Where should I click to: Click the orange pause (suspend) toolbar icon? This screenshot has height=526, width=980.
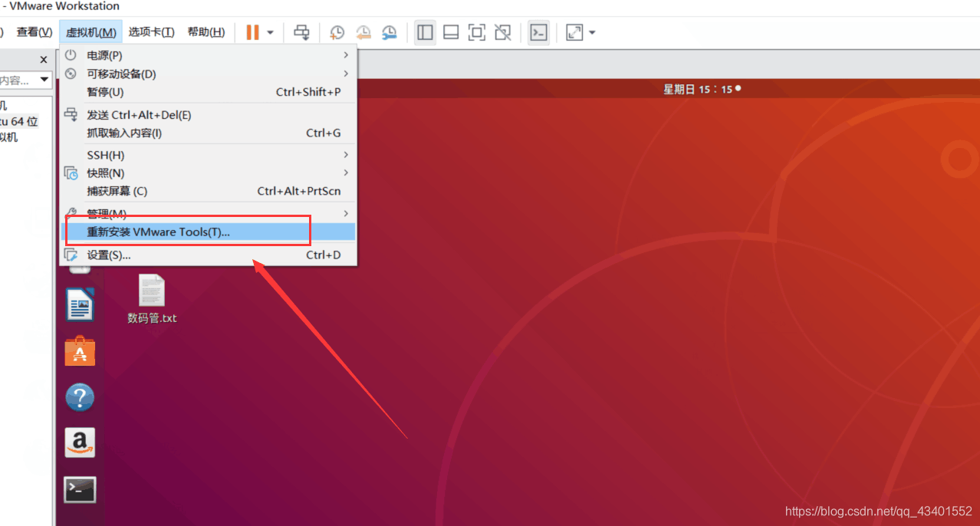[252, 32]
